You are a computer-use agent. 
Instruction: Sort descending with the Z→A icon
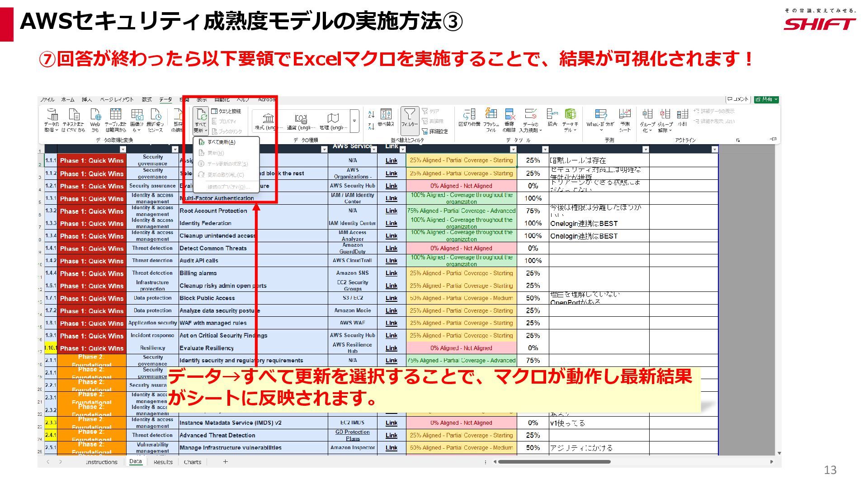click(371, 127)
